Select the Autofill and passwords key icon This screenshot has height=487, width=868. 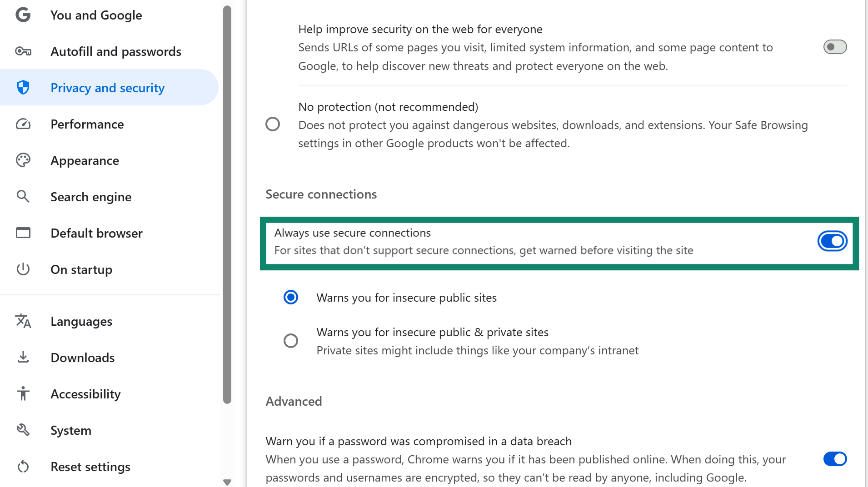click(x=23, y=51)
